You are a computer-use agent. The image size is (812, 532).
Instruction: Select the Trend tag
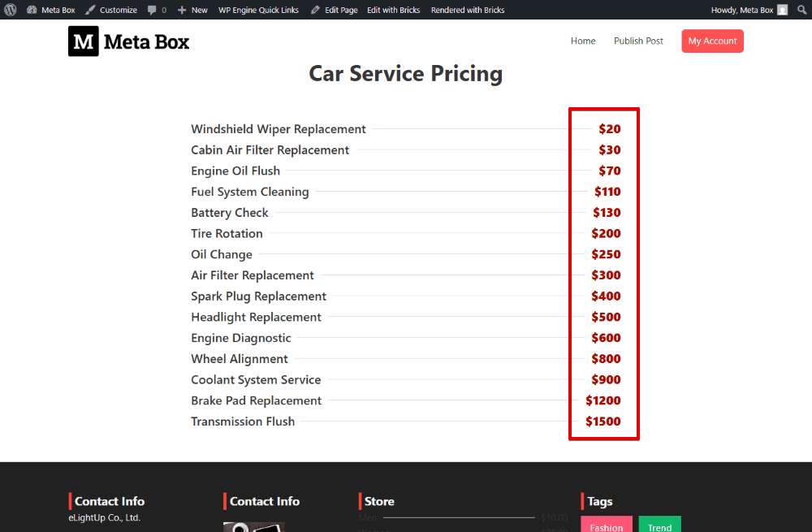point(659,526)
